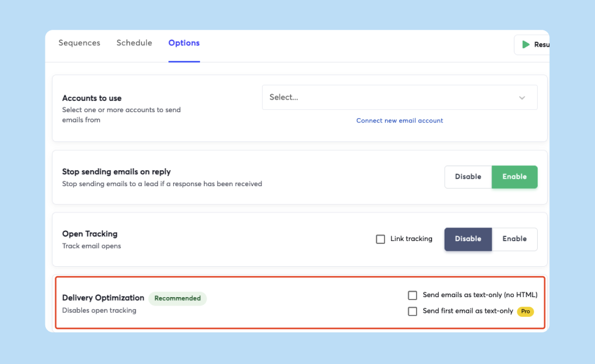Click the Stop sending emails on reply heading
Image resolution: width=595 pixels, height=364 pixels.
(x=116, y=172)
